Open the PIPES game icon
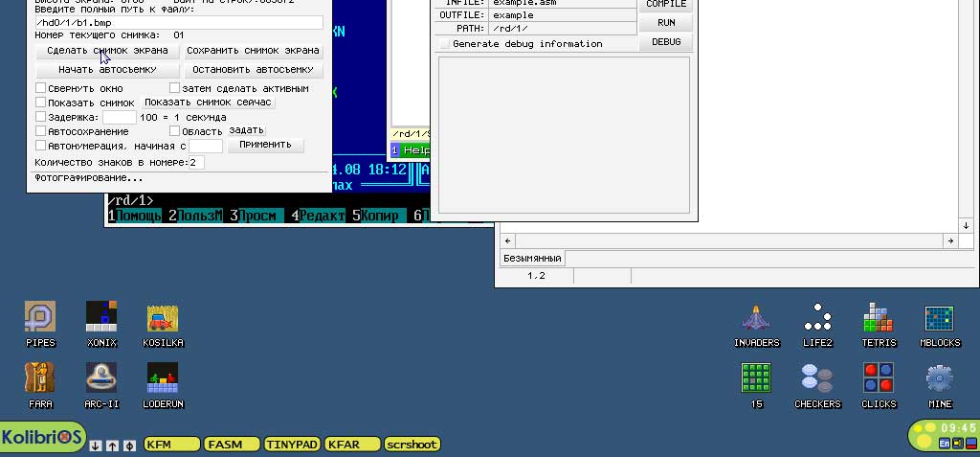The width and height of the screenshot is (980, 457). coord(40,317)
